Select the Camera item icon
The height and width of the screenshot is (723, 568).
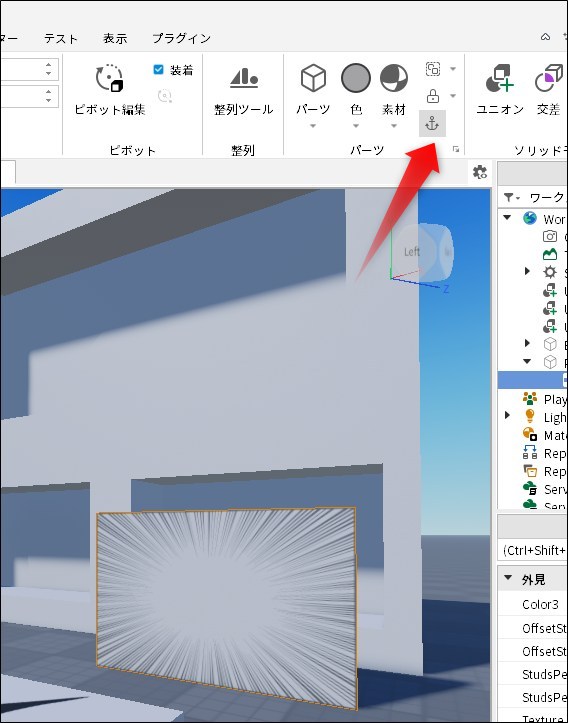550,236
